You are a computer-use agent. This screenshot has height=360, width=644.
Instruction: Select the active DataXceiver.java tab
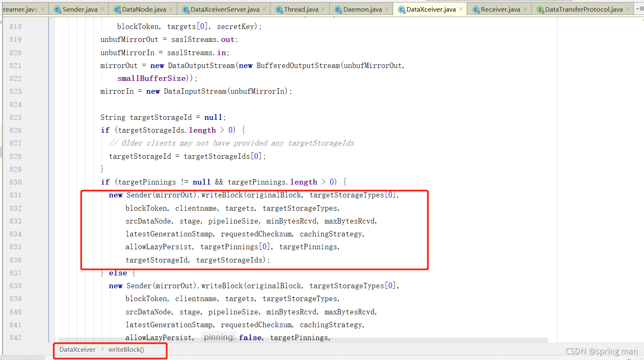pos(431,9)
